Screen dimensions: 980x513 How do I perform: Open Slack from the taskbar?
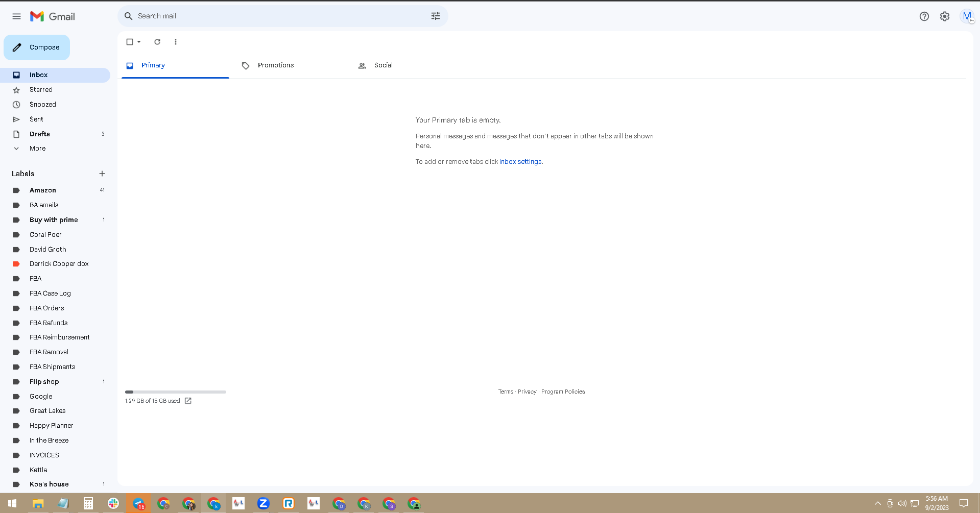113,503
